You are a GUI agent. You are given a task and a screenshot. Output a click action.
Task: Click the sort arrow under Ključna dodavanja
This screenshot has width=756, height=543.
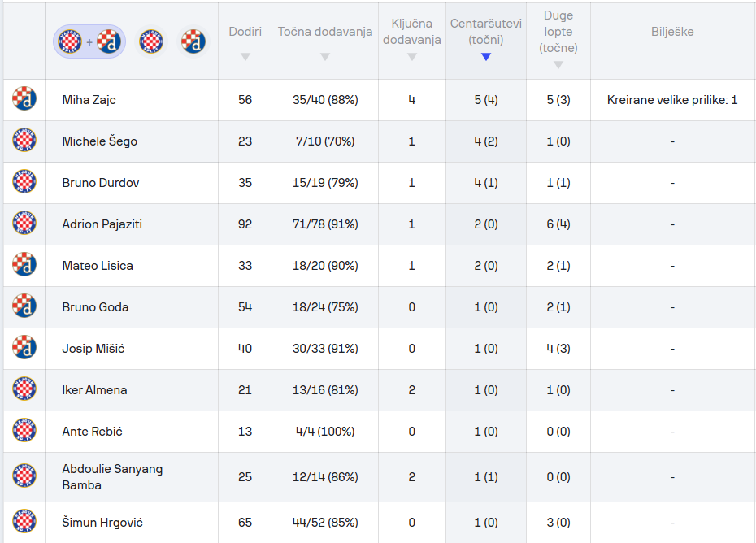tap(411, 57)
